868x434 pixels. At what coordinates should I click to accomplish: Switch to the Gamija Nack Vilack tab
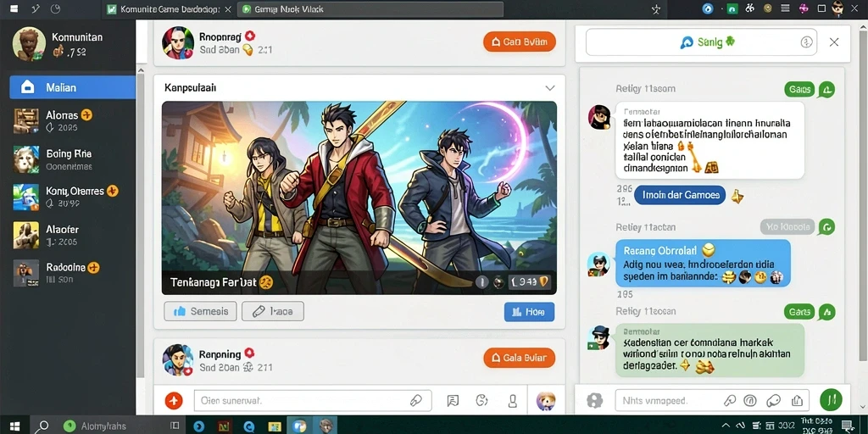pyautogui.click(x=370, y=9)
